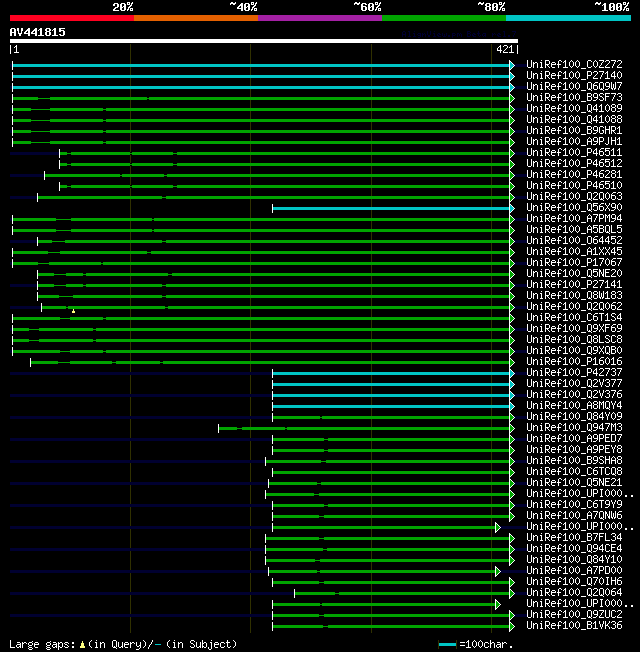Screen dimensions: 640x652
Task: Select the UniRef100_C6T1S4 label
Action: [574, 317]
